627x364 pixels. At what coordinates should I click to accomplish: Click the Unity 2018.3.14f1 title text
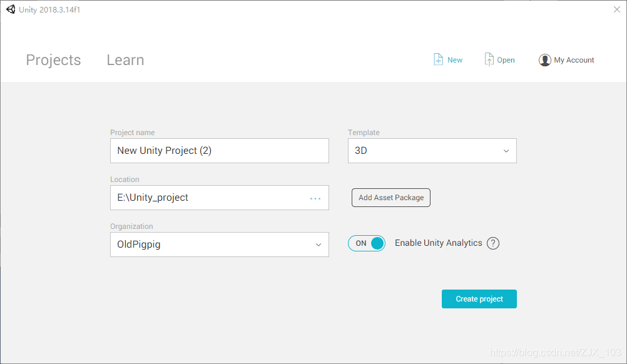pyautogui.click(x=49, y=9)
